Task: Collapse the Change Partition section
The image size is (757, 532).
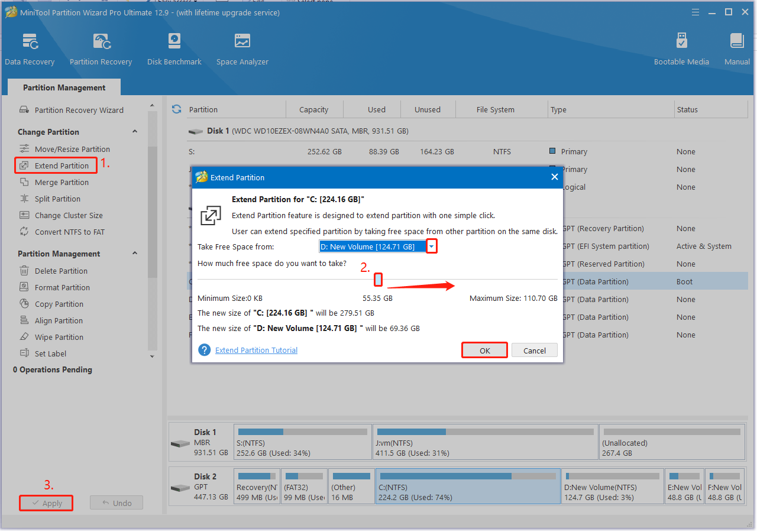Action: (x=135, y=132)
